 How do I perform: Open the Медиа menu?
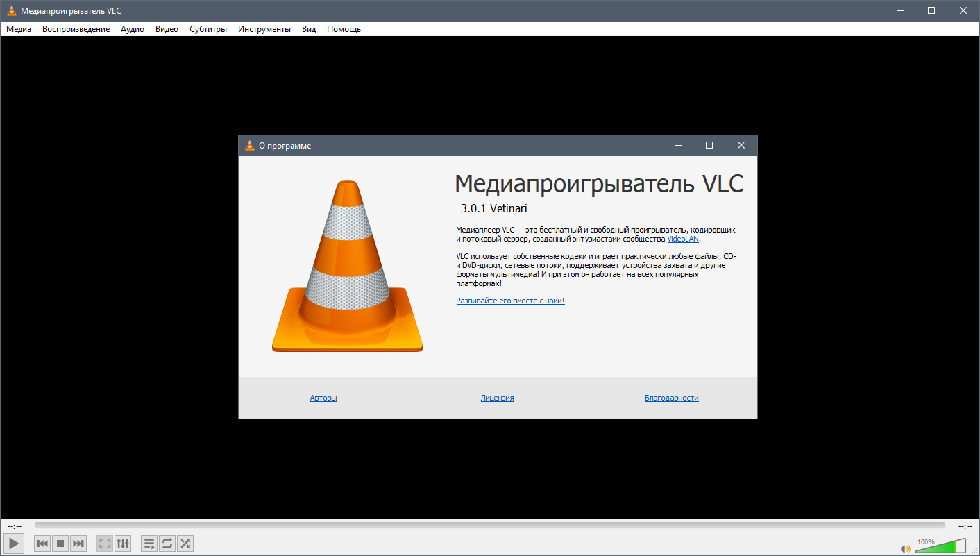19,29
